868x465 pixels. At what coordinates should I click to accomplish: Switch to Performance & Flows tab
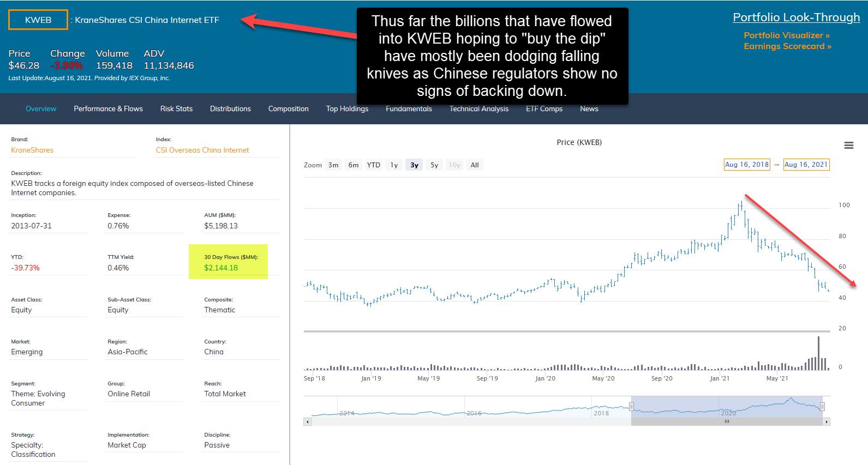pos(109,109)
